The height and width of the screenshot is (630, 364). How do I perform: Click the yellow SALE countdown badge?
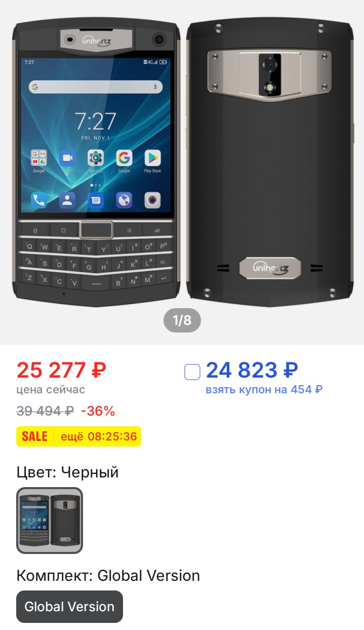(x=78, y=436)
